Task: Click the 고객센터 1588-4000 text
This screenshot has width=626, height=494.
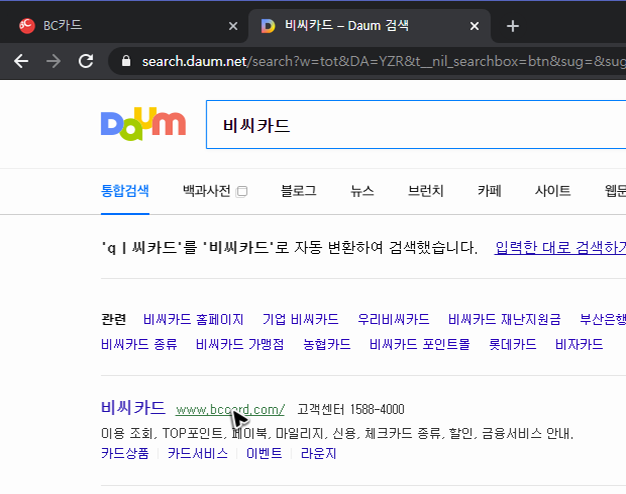Action: 351,409
